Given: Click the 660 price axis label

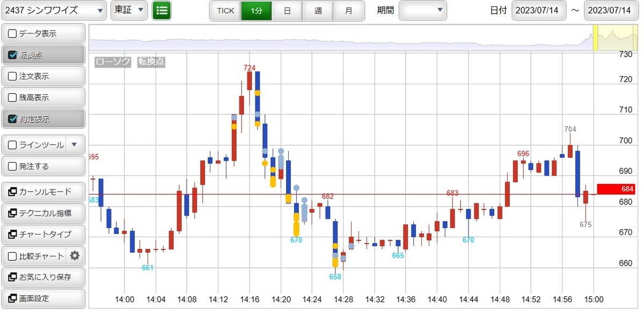Looking at the screenshot, I should [625, 263].
